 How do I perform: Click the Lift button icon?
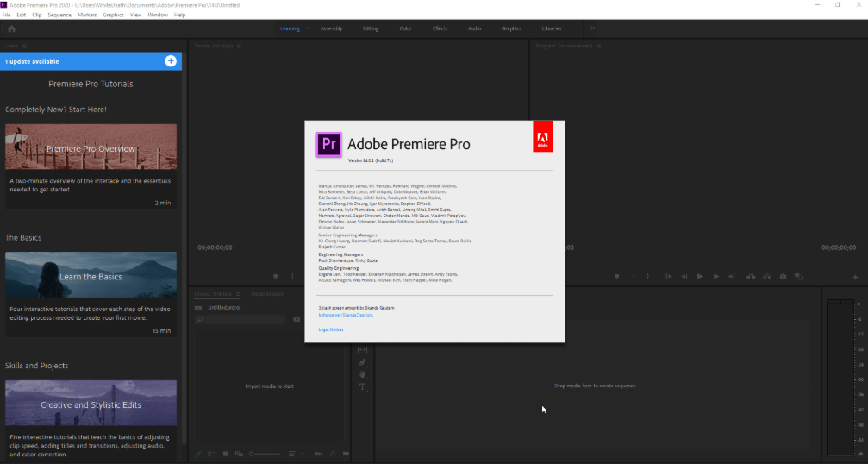tap(751, 276)
